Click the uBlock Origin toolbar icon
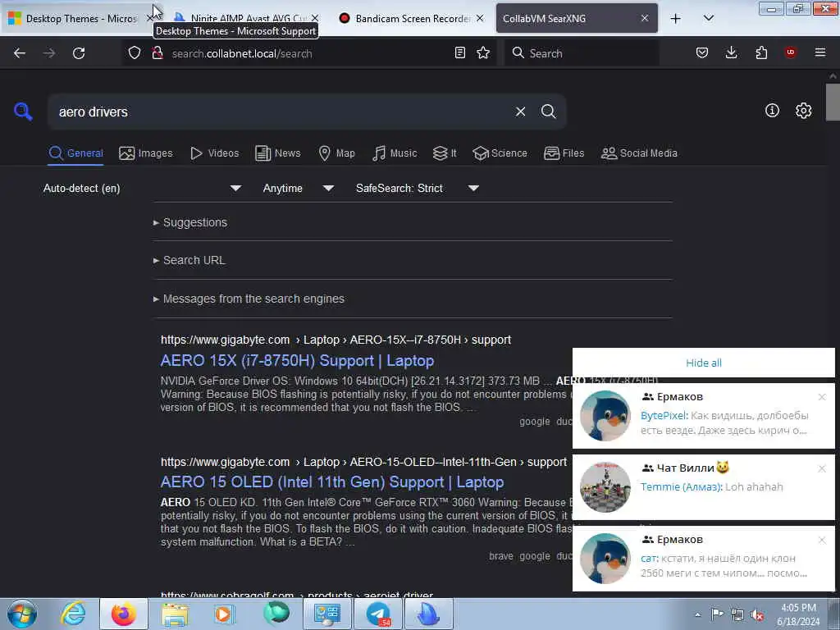Viewport: 840px width, 630px height. (x=790, y=52)
